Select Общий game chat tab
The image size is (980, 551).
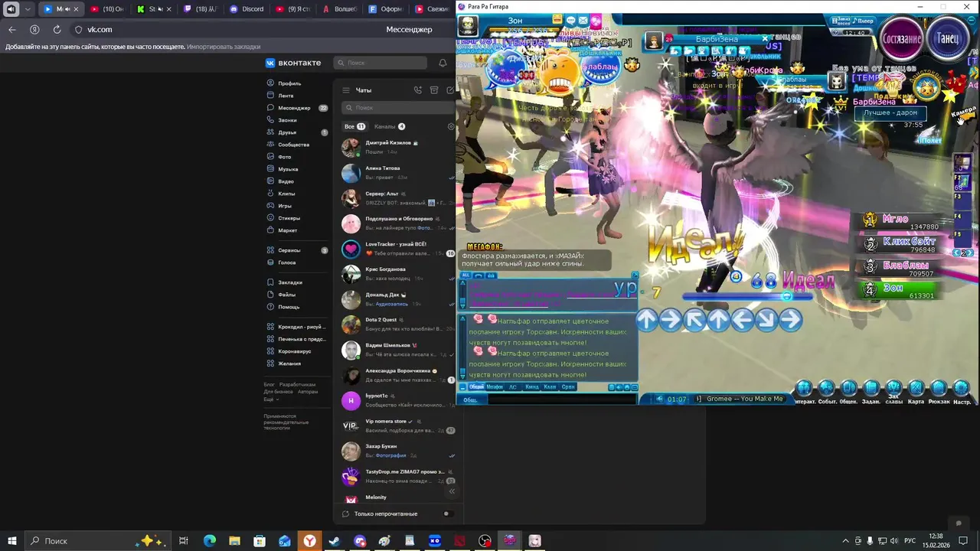476,387
